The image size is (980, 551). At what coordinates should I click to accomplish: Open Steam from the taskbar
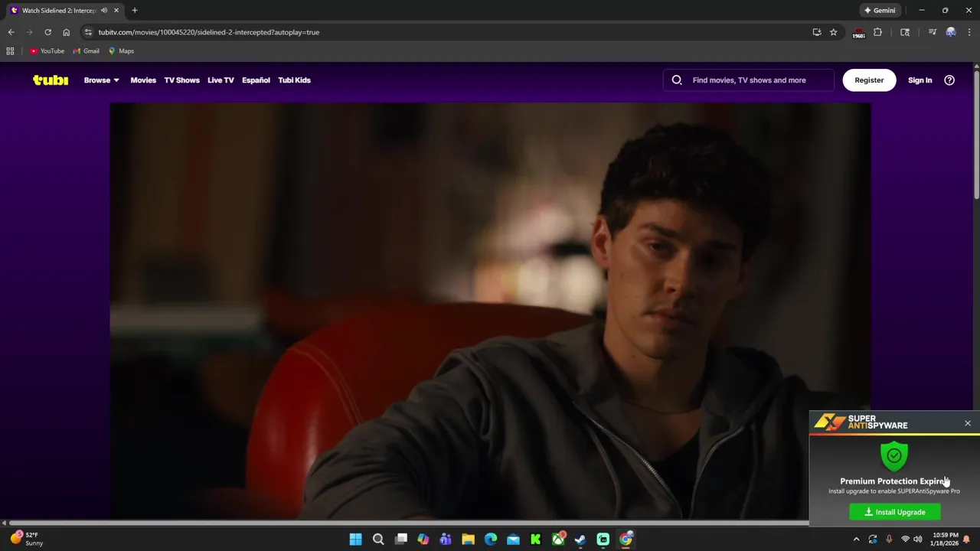pos(580,540)
